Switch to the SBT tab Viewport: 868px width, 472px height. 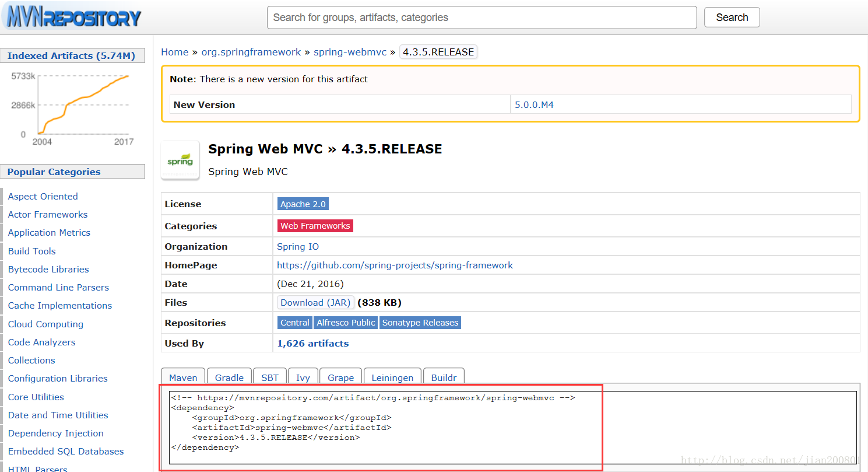click(270, 377)
